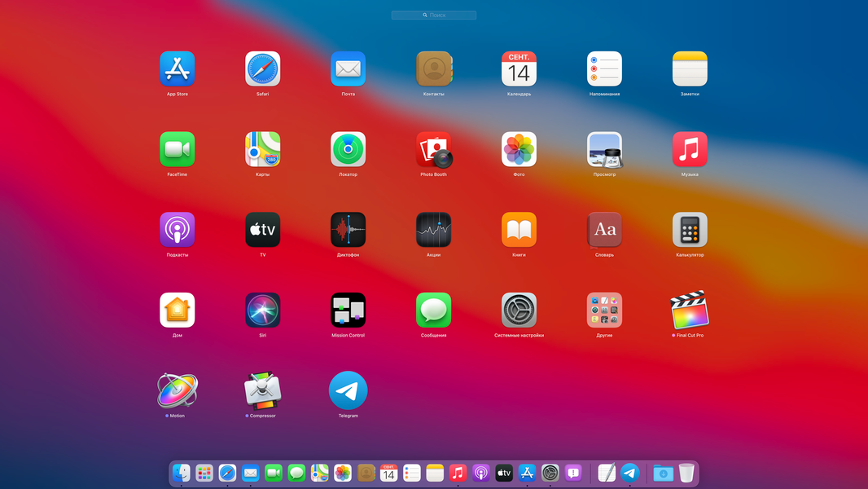Screen dimensions: 868x489
Task: Open Calendar from the Dock
Action: [388, 473]
